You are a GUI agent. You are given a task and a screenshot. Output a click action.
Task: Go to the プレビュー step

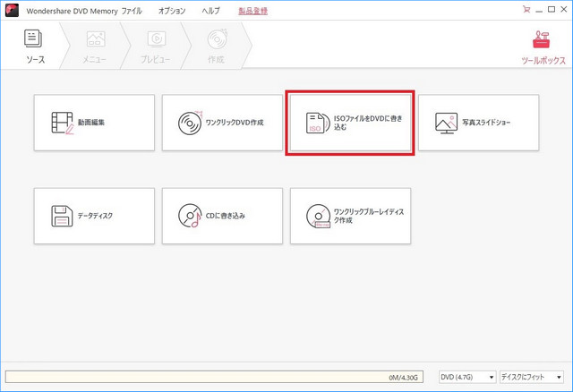156,46
